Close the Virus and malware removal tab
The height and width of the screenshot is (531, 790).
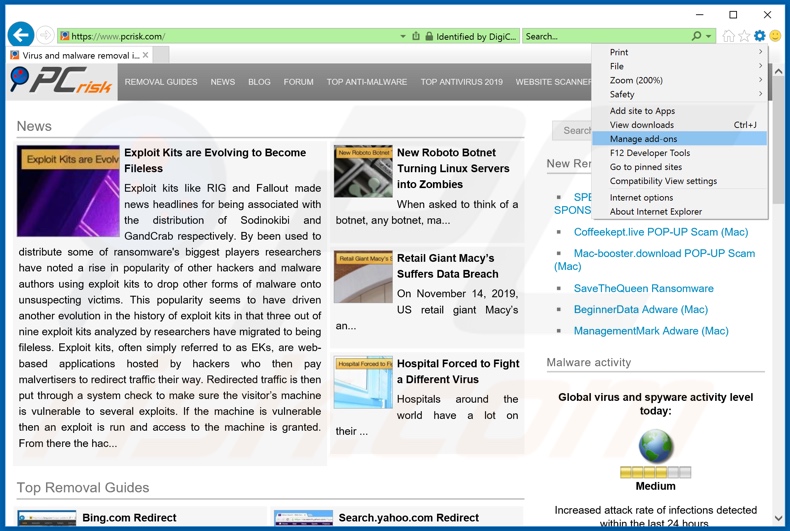pyautogui.click(x=146, y=55)
